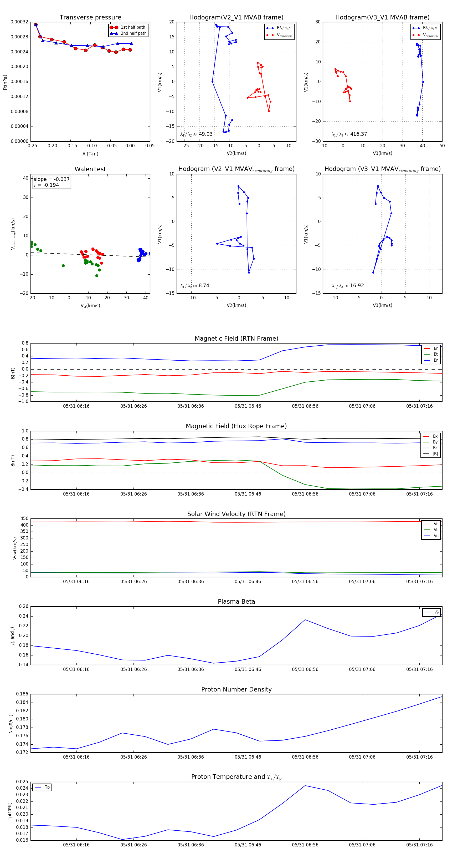Click the WalenTest x-axis label VA(km/s)
Screen dimensions: 473x868
click(90, 306)
